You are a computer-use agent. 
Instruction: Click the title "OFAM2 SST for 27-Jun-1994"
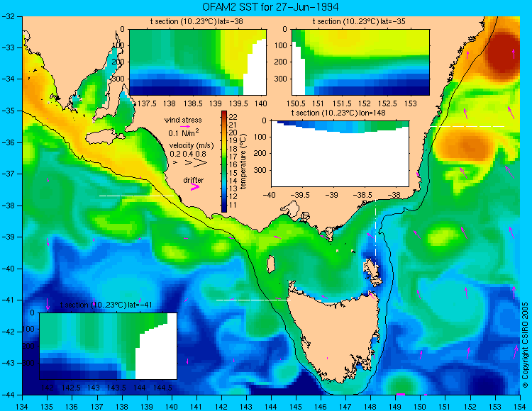click(x=270, y=7)
